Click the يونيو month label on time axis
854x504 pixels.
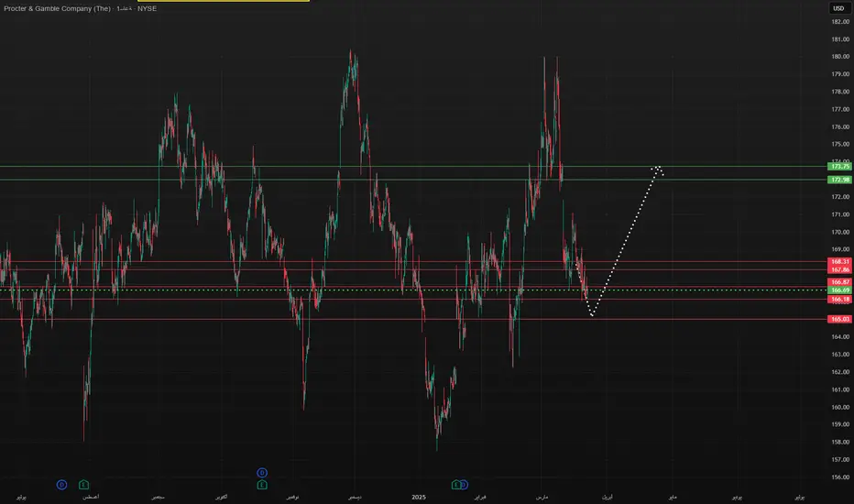[737, 497]
